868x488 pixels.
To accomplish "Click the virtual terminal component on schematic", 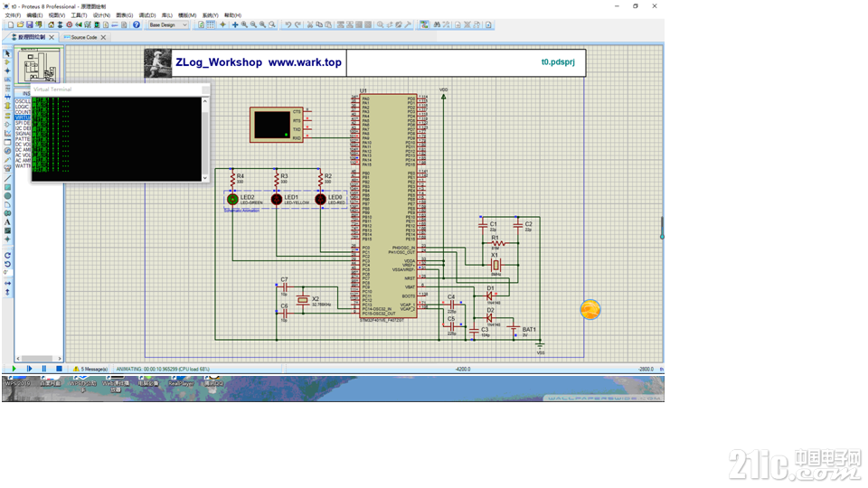I will click(277, 125).
